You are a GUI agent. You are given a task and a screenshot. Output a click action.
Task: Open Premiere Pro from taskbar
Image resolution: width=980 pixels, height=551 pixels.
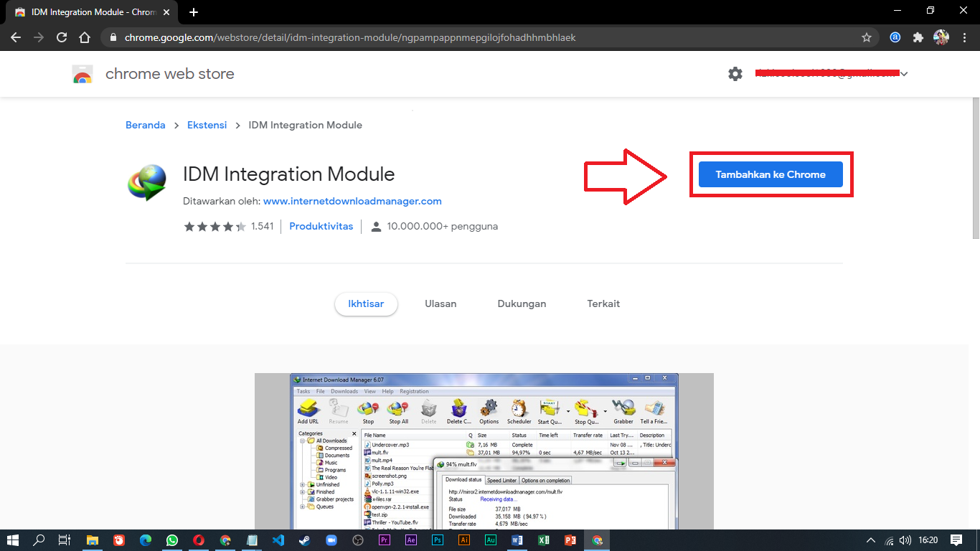coord(385,540)
